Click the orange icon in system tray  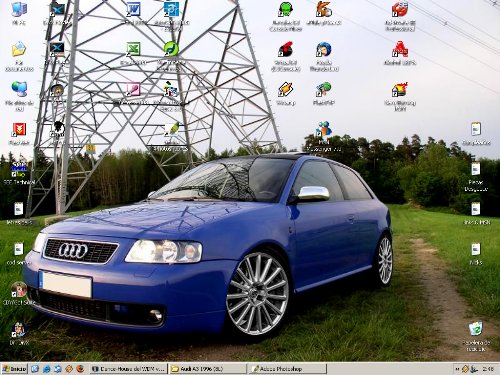click(x=465, y=369)
